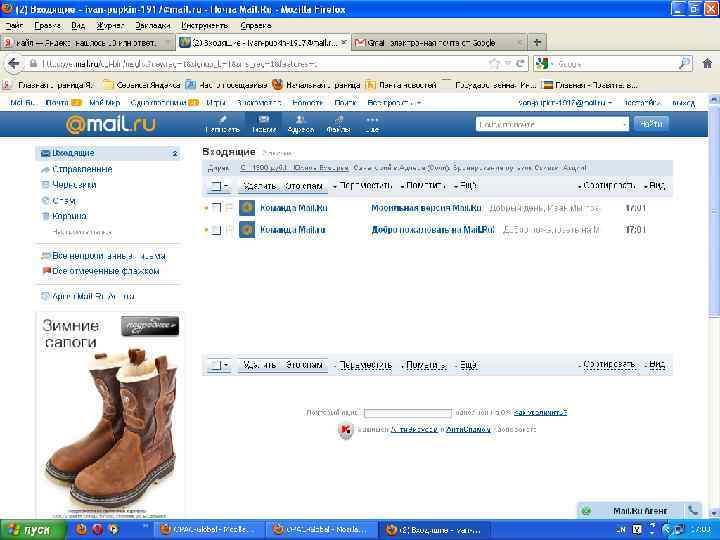The width and height of the screenshot is (720, 540).
Task: Click the выход logout link
Action: pyautogui.click(x=683, y=103)
